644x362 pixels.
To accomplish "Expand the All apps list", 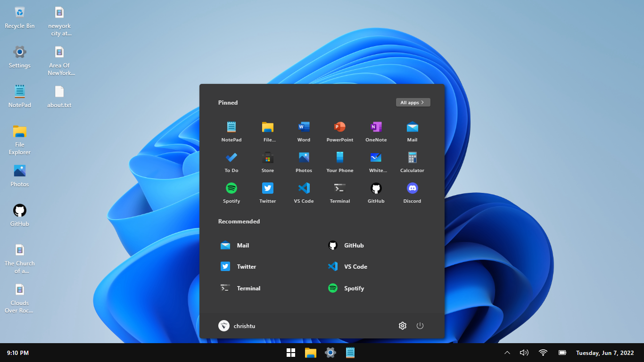I will pos(413,102).
